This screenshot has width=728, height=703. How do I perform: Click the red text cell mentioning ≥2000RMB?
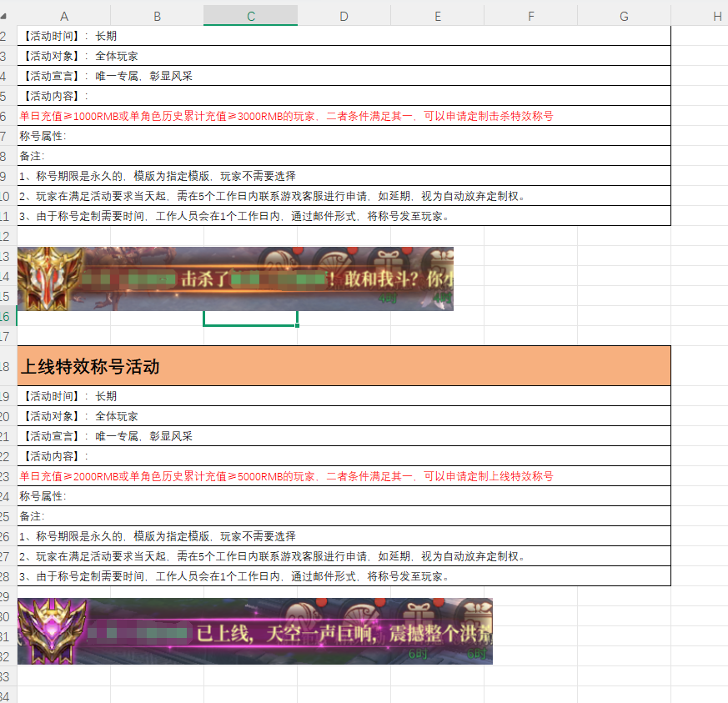286,476
